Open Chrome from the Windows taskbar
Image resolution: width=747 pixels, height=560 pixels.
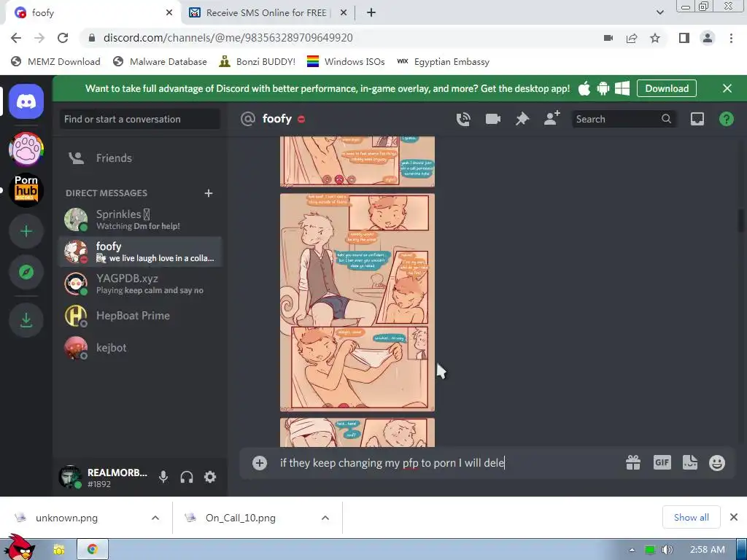93,550
